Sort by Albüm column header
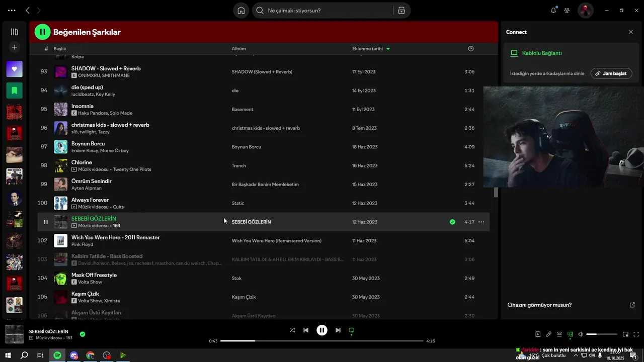The height and width of the screenshot is (362, 644). coord(238,49)
